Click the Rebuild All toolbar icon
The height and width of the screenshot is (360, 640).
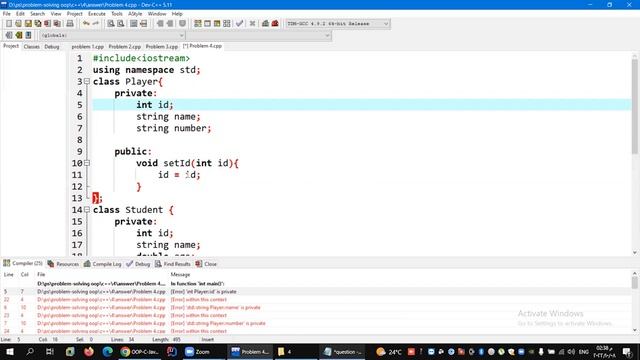coord(227,24)
